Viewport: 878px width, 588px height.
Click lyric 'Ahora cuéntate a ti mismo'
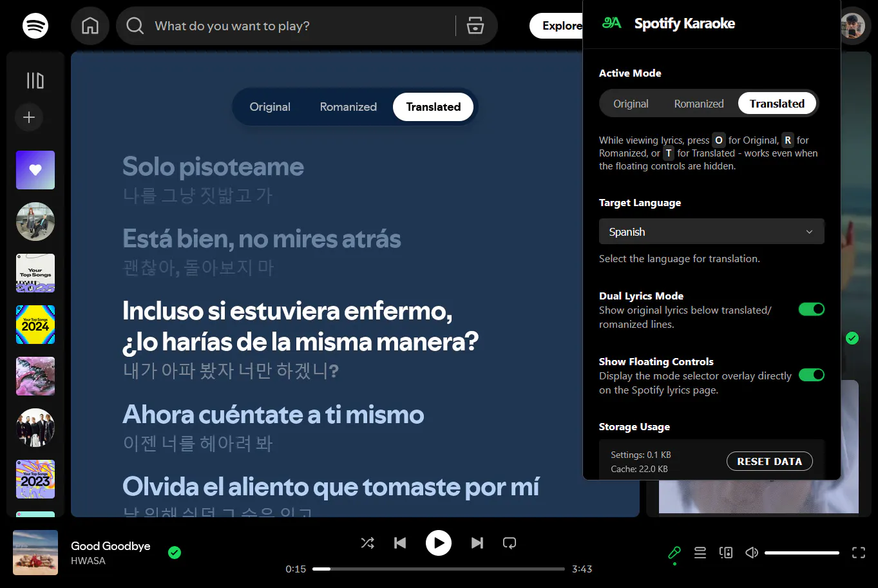pyautogui.click(x=273, y=415)
